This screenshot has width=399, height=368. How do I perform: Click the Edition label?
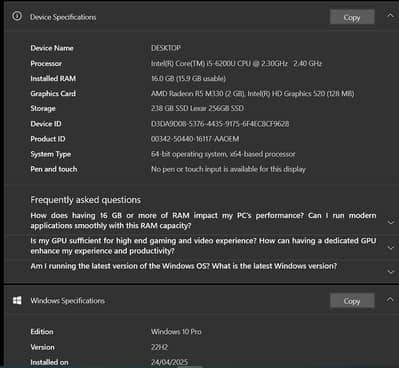42,332
